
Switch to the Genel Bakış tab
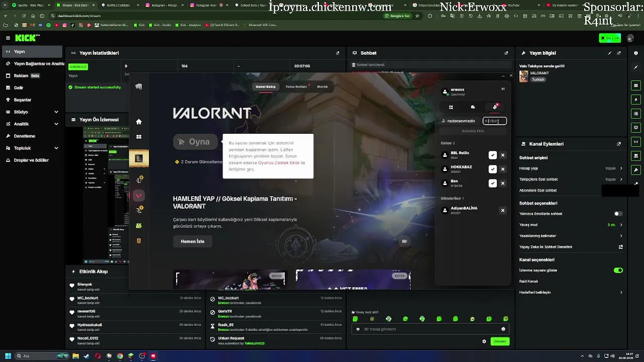click(266, 86)
